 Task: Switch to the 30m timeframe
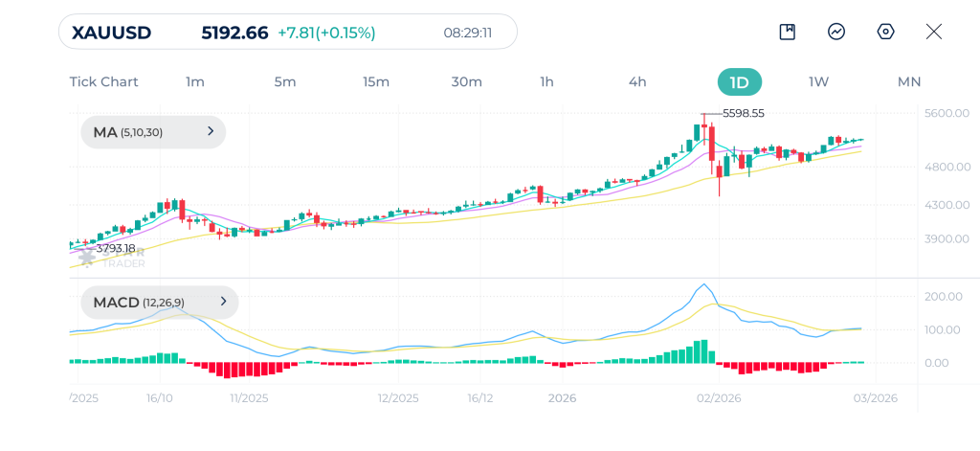click(x=466, y=81)
